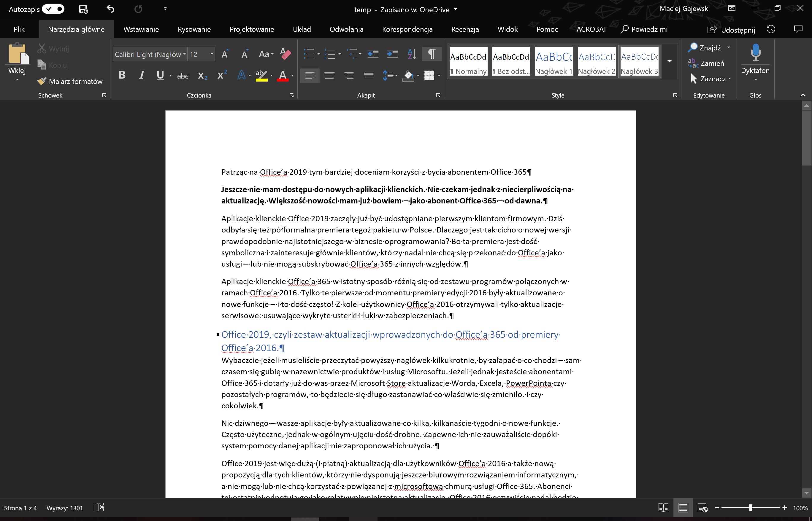812x521 pixels.
Task: Switch to the Układ tab
Action: pyautogui.click(x=302, y=29)
